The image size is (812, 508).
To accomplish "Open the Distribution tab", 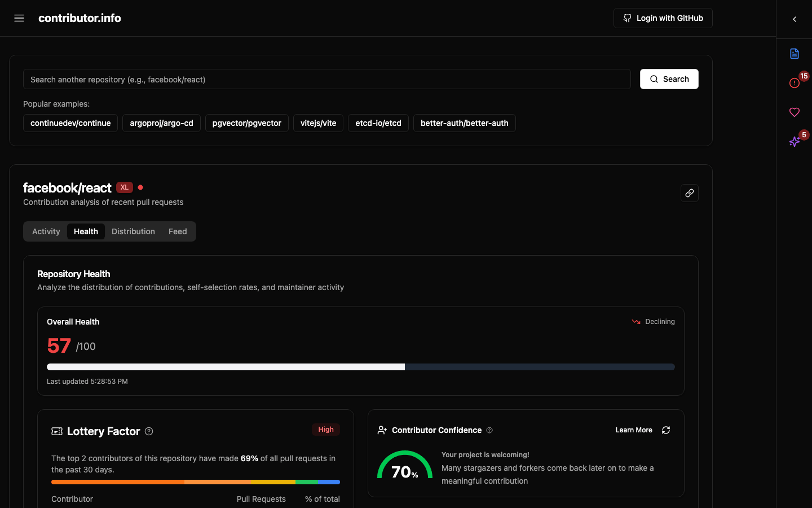I will point(133,231).
